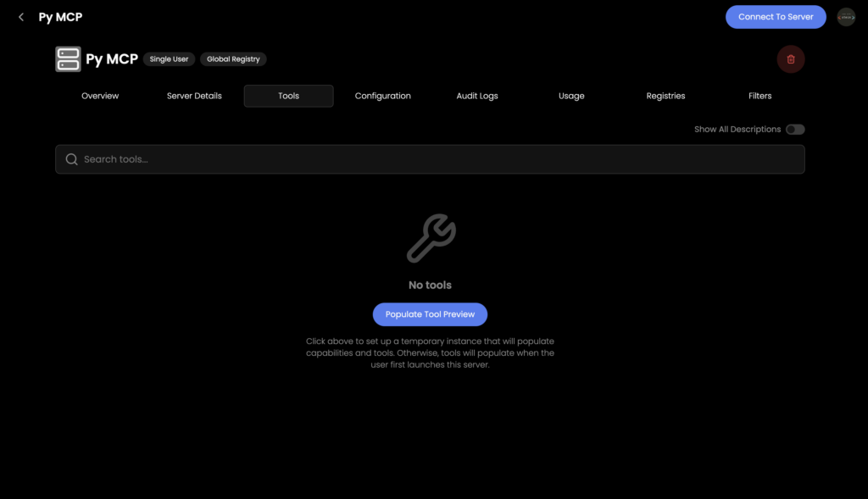Click the Py MCP server icon
This screenshot has width=868, height=499.
click(68, 59)
